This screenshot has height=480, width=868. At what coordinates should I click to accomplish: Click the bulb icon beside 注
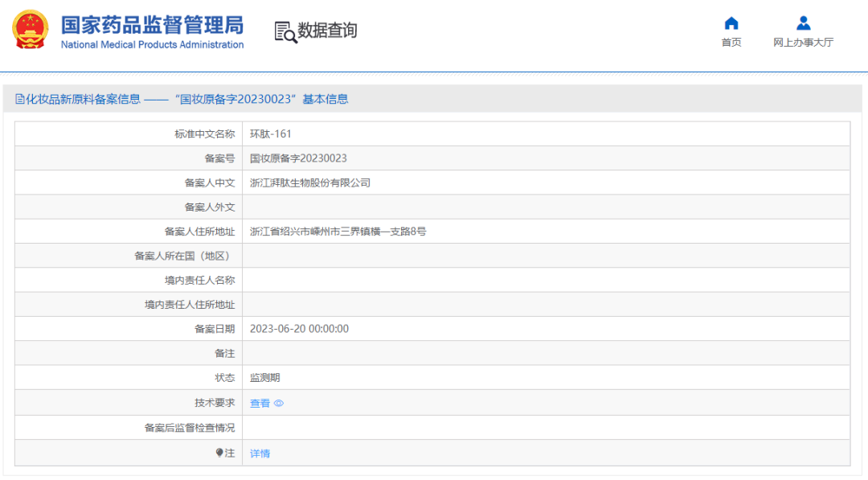(x=219, y=453)
